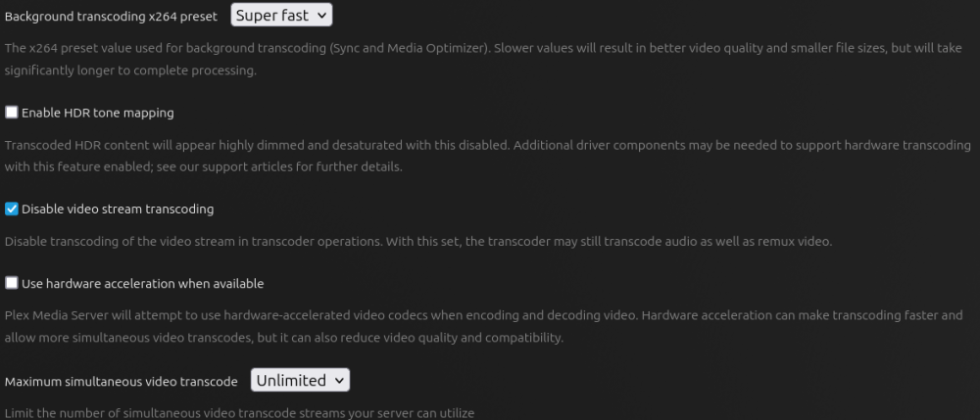Click the "Disable video stream transcoding" label
The image size is (980, 420).
click(x=118, y=209)
